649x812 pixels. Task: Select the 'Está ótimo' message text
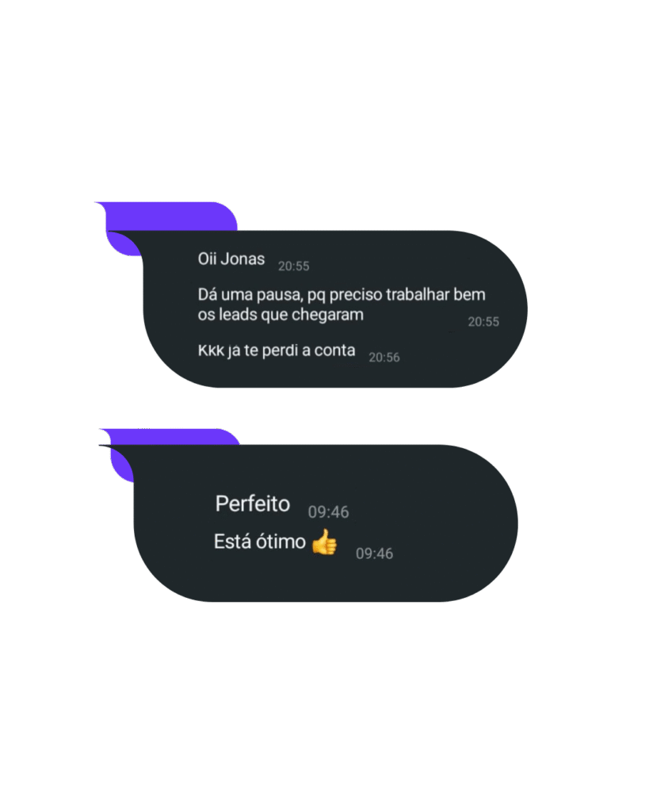[x=260, y=542]
